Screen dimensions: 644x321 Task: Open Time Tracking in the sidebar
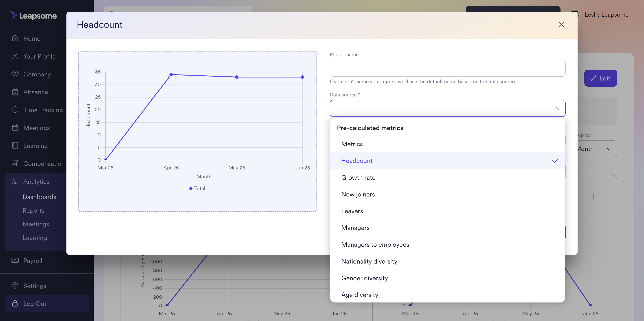[43, 110]
